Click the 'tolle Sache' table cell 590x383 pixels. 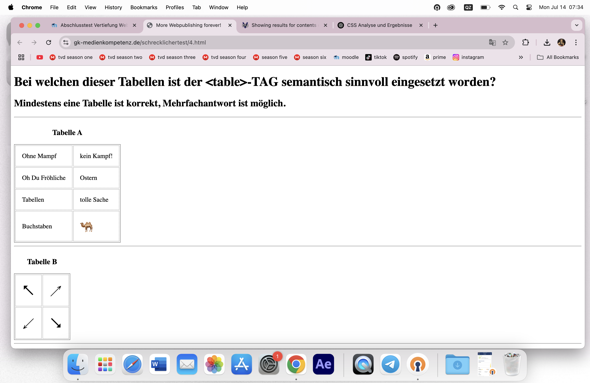pos(96,200)
